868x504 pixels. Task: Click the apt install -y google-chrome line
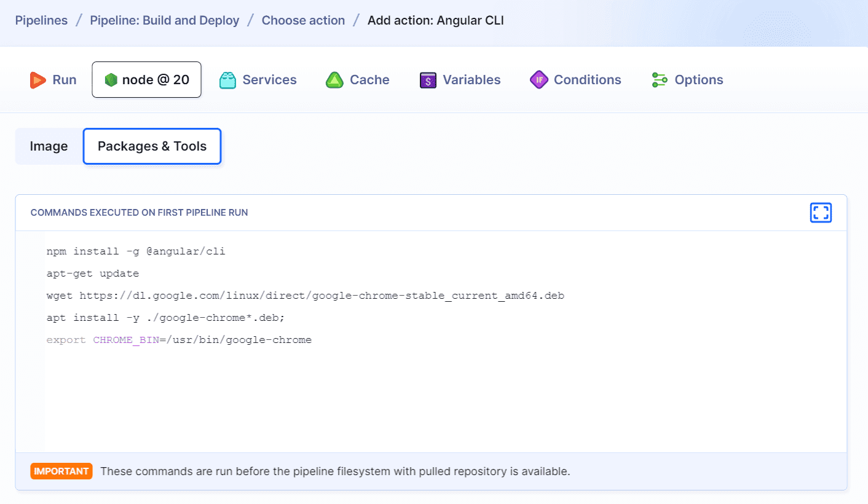point(166,318)
